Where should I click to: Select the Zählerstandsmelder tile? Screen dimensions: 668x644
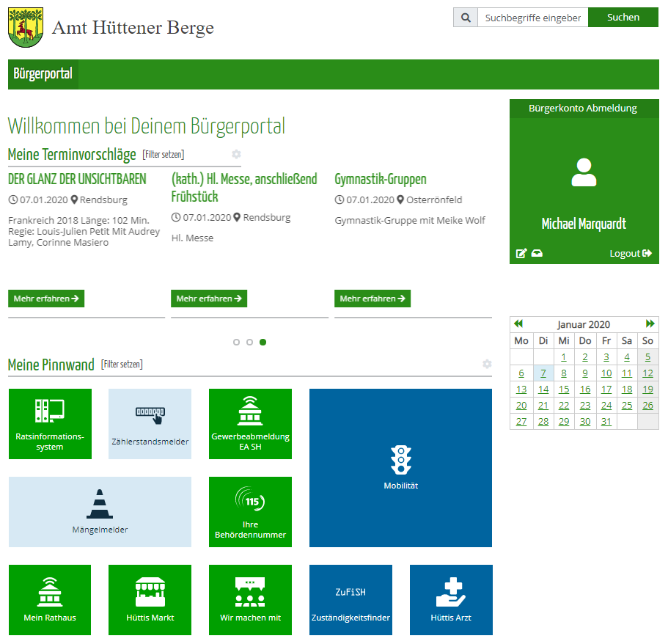click(150, 424)
